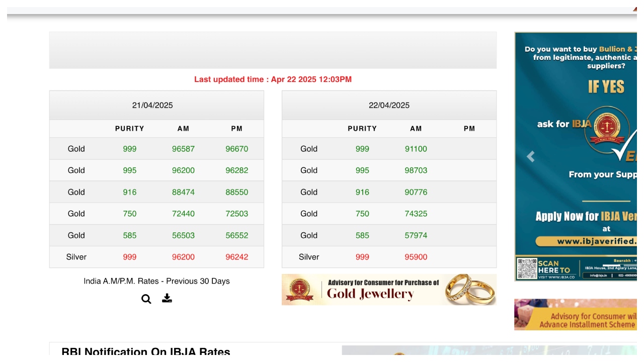The height and width of the screenshot is (362, 644).
Task: Click Silver AM rate 95900
Action: coord(416,257)
